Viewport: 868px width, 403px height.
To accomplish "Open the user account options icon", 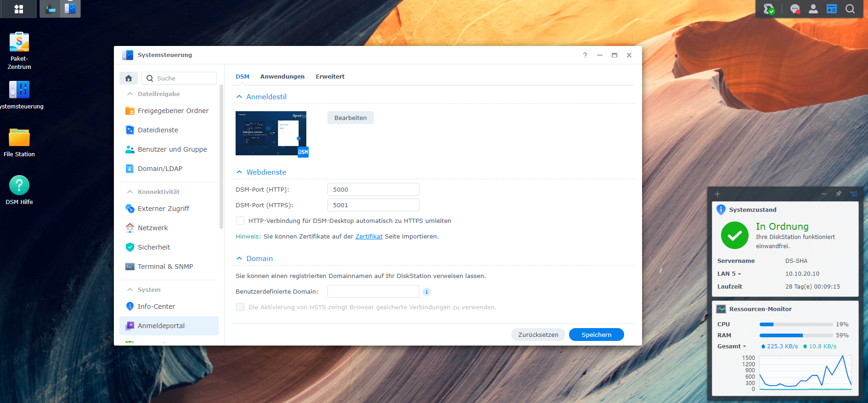I will pos(813,9).
